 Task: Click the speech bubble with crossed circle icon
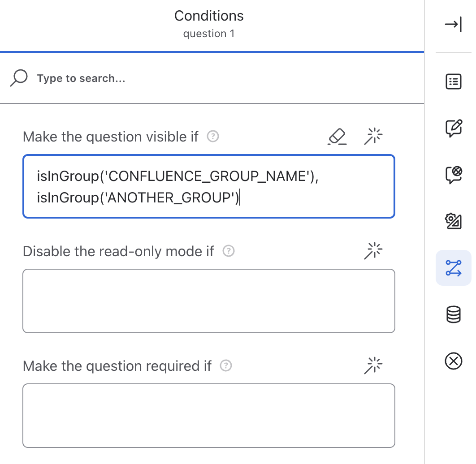click(453, 175)
